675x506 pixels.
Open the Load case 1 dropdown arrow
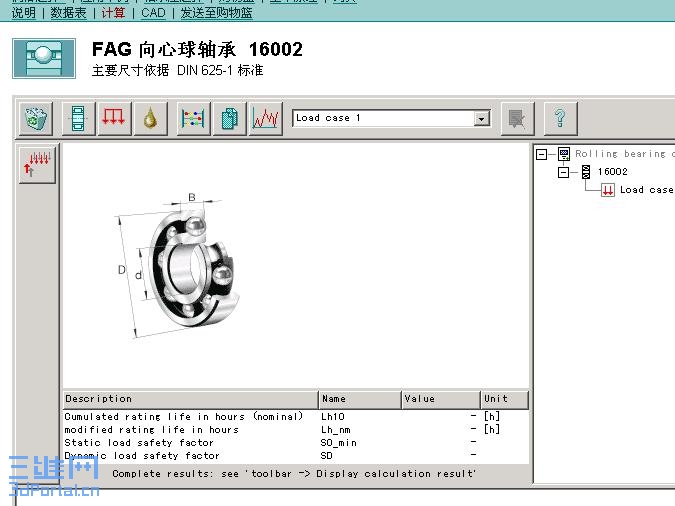tap(482, 118)
